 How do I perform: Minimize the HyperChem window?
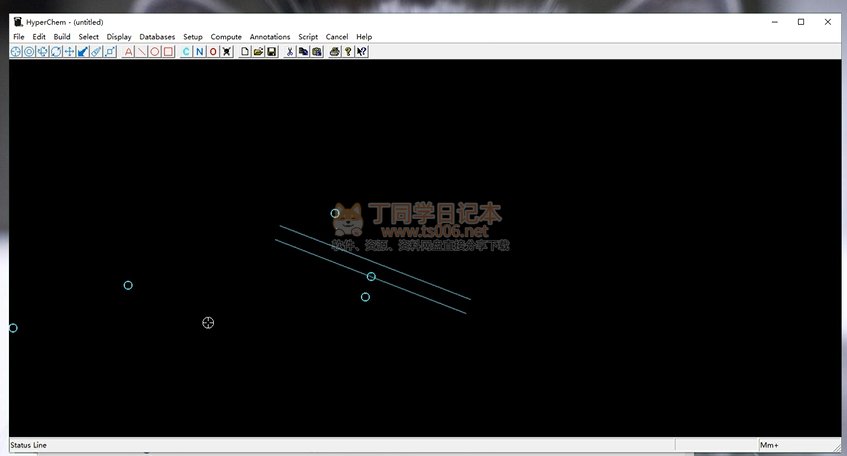(775, 22)
